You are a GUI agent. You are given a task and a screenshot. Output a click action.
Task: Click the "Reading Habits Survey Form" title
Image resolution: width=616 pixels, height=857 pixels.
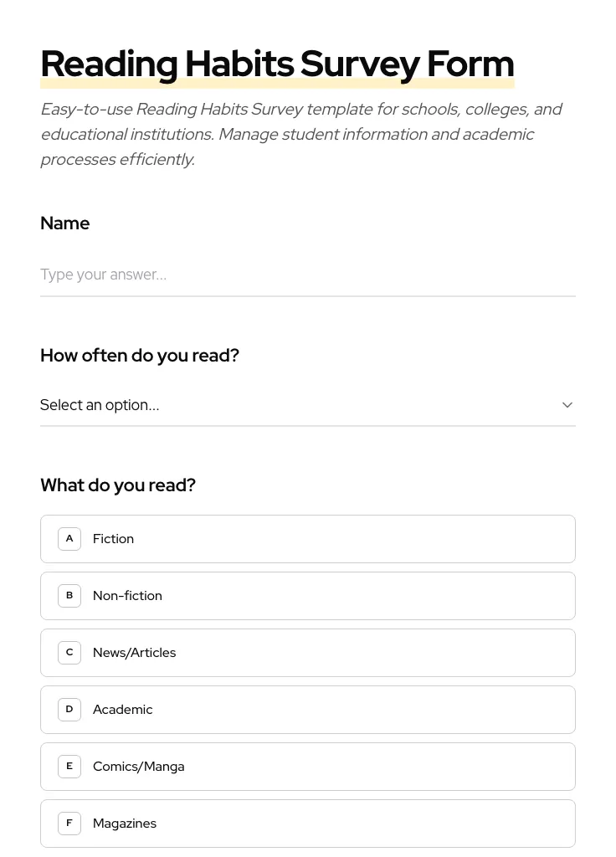(x=277, y=63)
